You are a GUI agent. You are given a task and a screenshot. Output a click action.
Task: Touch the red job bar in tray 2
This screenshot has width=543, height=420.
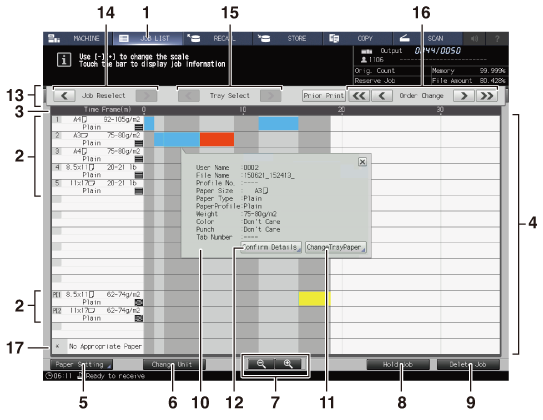pyautogui.click(x=217, y=139)
